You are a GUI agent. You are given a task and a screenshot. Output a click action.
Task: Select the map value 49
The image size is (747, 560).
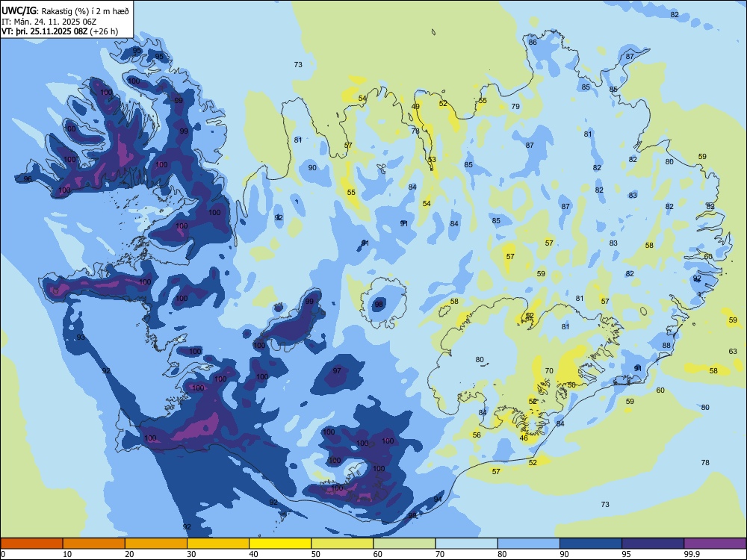[x=415, y=107]
